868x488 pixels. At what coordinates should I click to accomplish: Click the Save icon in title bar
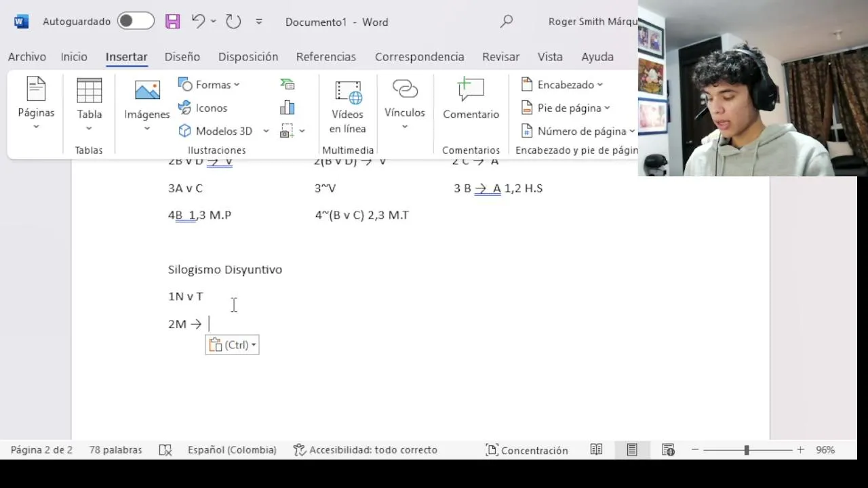pyautogui.click(x=173, y=22)
